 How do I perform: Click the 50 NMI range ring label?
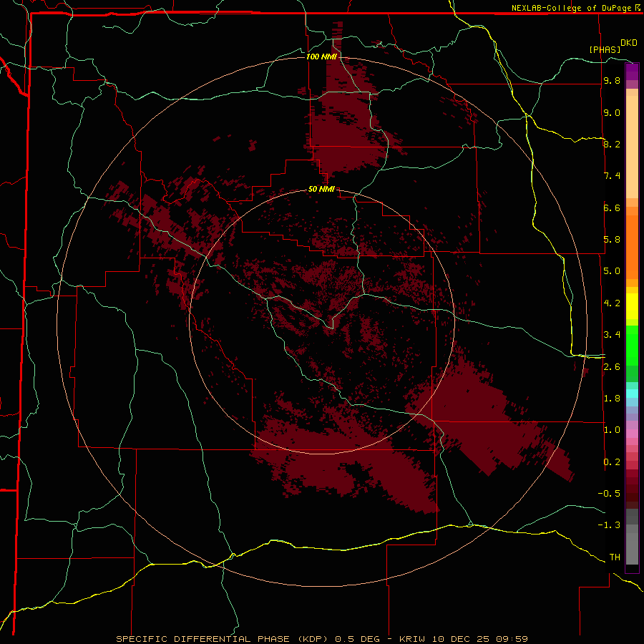[321, 189]
